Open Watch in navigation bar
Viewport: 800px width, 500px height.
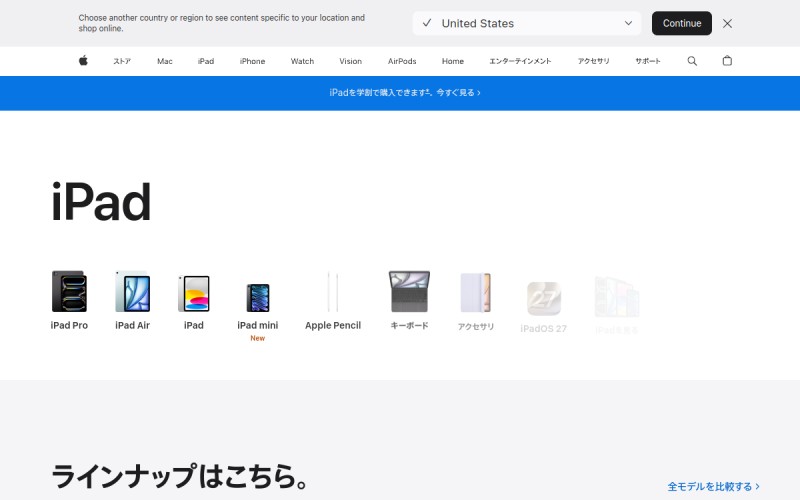(303, 61)
